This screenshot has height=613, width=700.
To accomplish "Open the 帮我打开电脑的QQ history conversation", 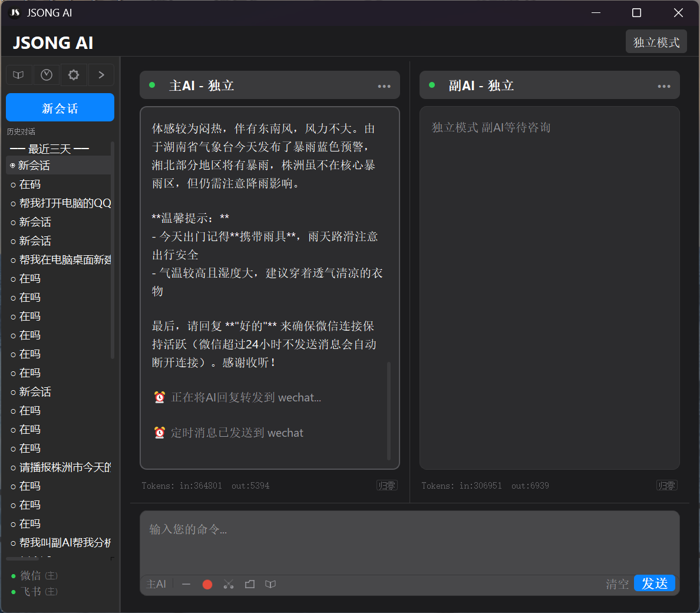I will [58, 203].
